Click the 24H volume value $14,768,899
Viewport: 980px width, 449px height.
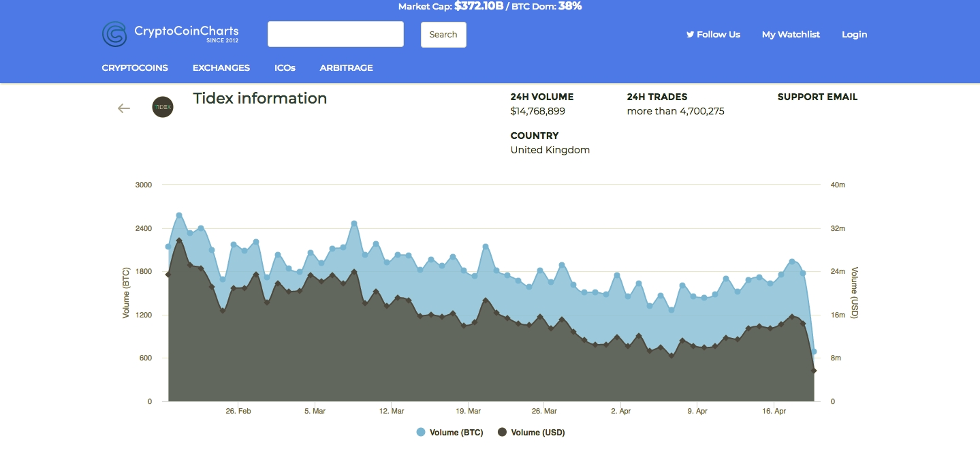coord(538,111)
